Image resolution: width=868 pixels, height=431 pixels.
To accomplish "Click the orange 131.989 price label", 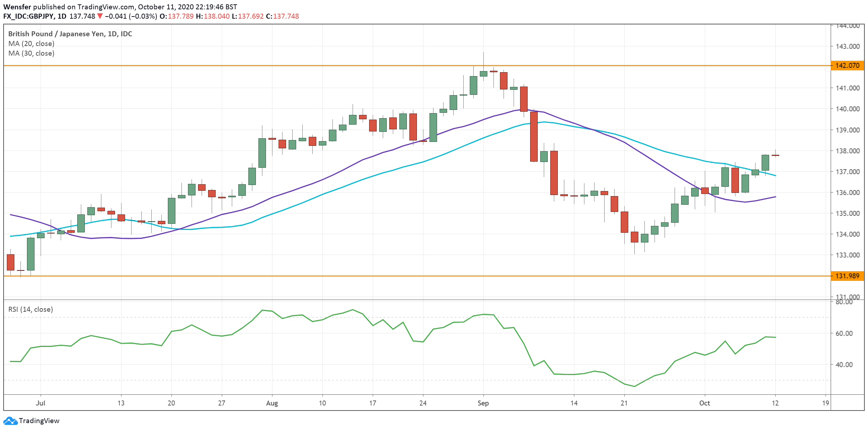I will point(847,276).
